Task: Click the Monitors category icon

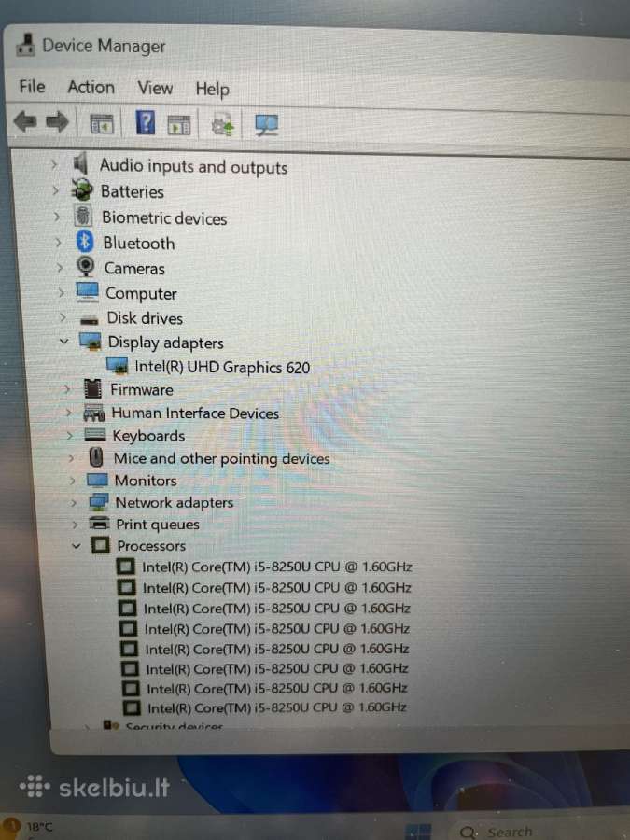Action: pos(97,480)
